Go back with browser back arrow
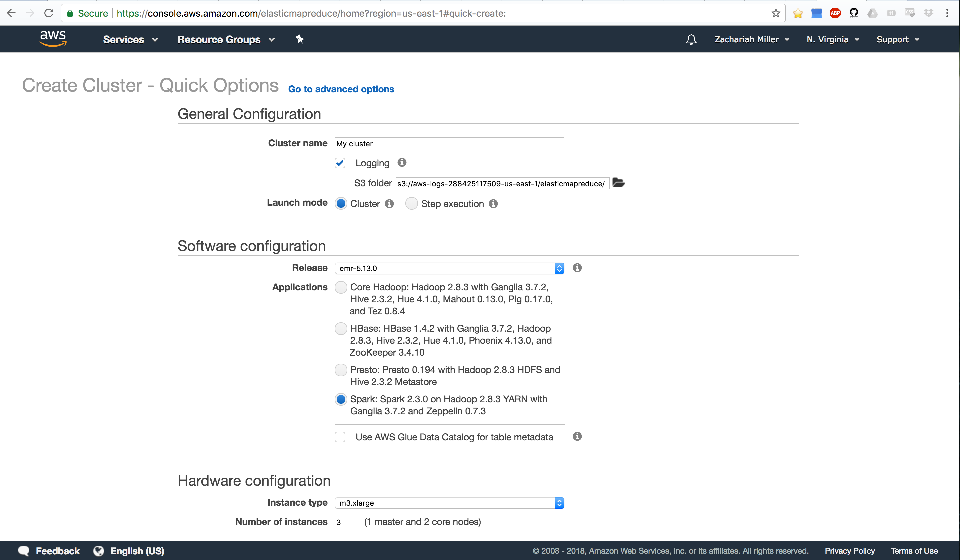The image size is (960, 560). pos(11,13)
